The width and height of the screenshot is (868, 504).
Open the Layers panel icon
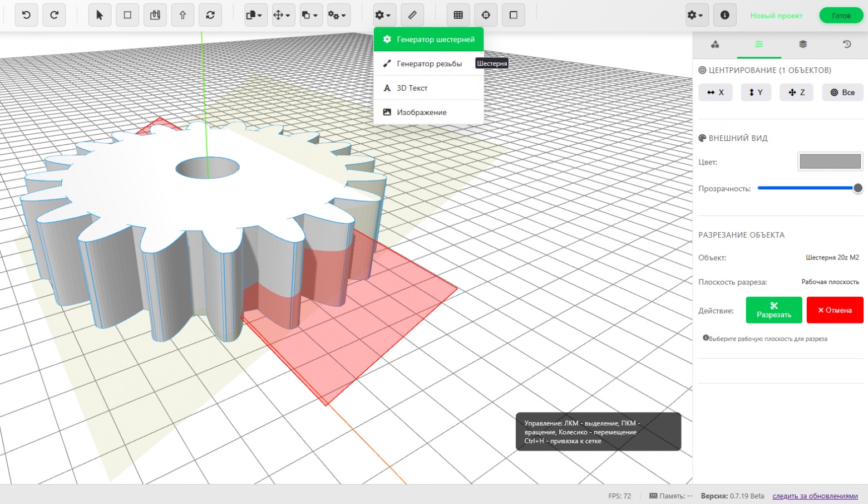(x=803, y=45)
